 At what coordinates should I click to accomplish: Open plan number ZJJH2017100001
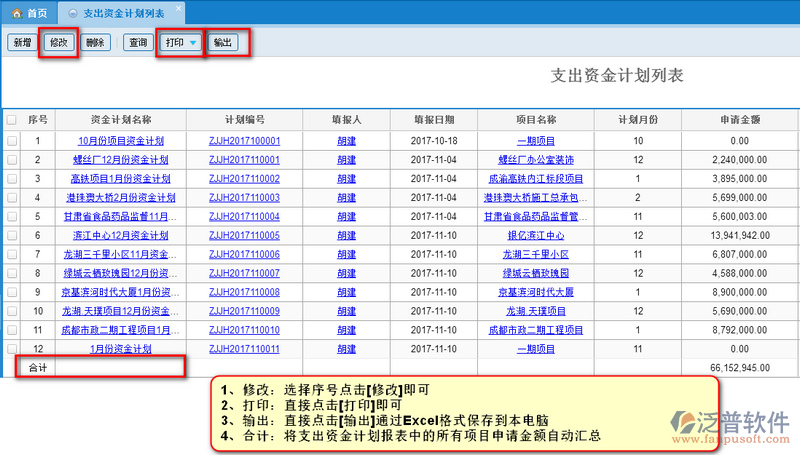click(244, 141)
